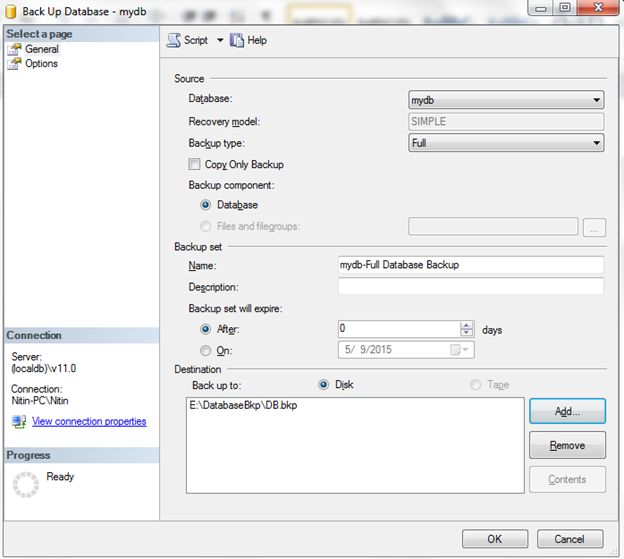Click the Add... button

567,411
